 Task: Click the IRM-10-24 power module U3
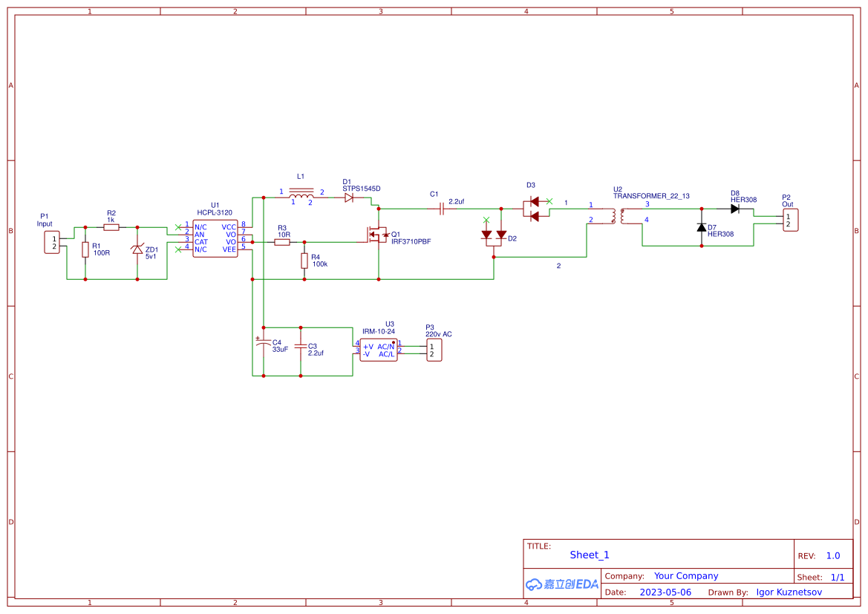point(377,349)
